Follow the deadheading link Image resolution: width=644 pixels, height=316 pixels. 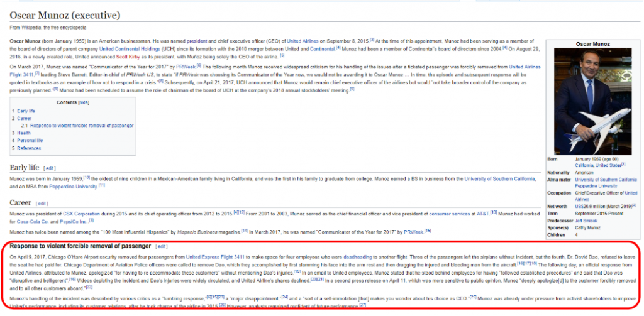[x=358, y=258]
